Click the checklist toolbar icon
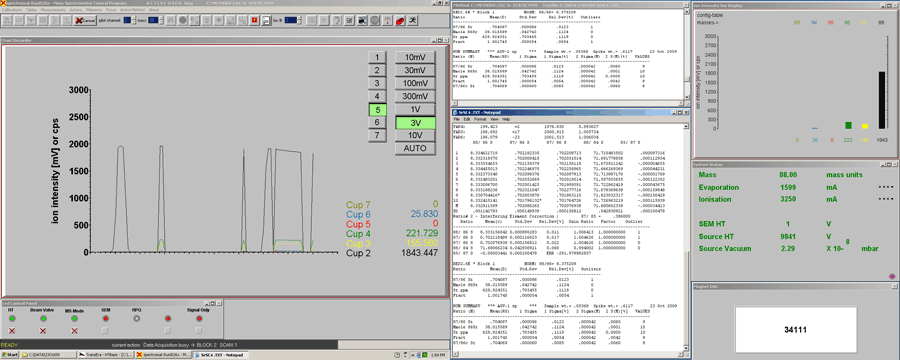This screenshot has width=900, height=360. coord(349,20)
